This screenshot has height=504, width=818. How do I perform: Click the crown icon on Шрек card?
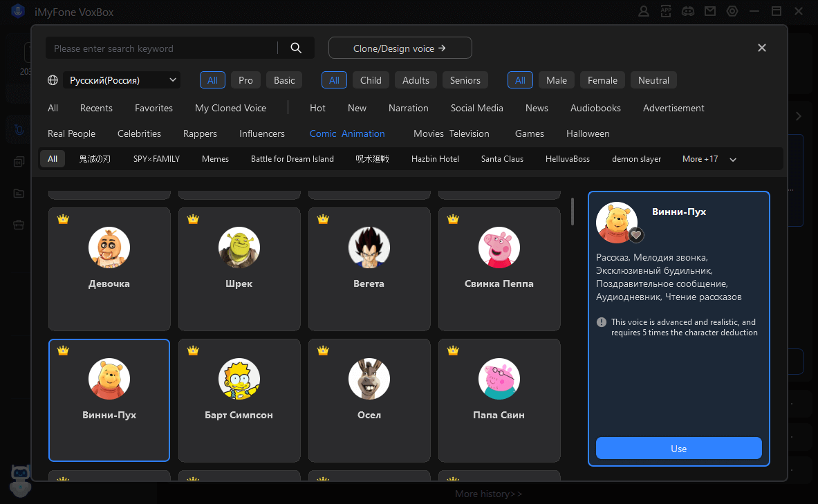pyautogui.click(x=193, y=219)
